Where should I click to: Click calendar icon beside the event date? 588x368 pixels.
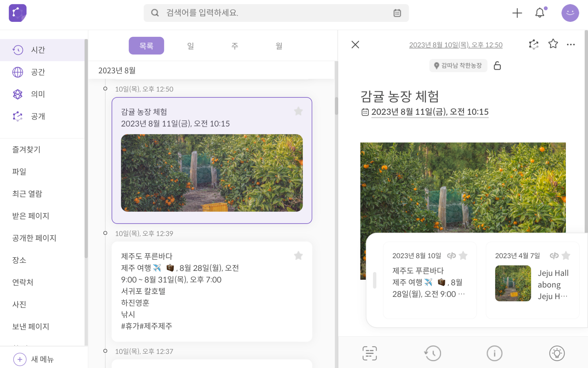365,112
